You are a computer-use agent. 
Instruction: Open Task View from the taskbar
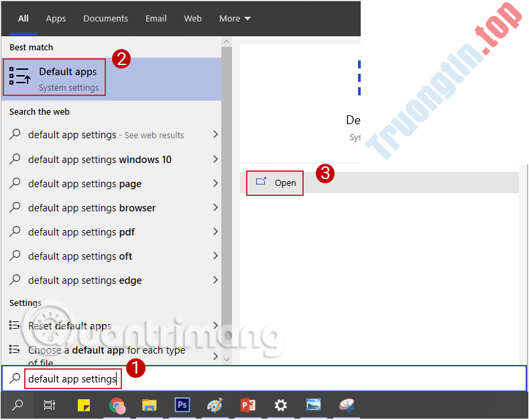click(50, 405)
